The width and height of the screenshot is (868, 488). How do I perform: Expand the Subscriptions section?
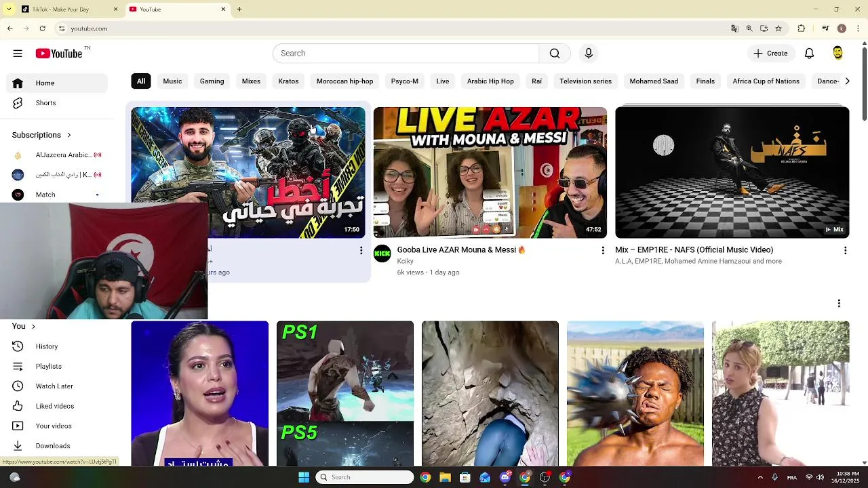41,135
